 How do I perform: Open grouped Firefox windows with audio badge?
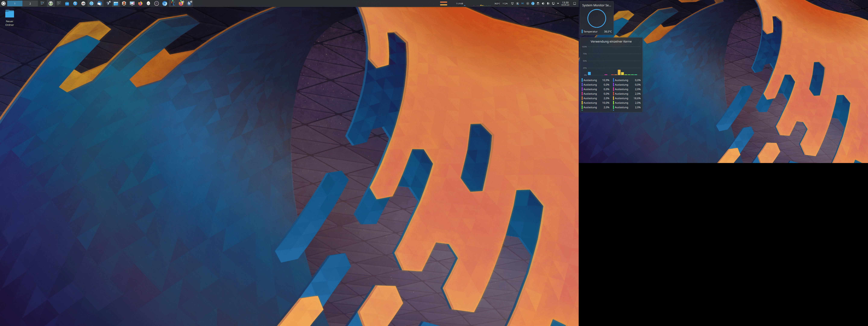pyautogui.click(x=181, y=3)
